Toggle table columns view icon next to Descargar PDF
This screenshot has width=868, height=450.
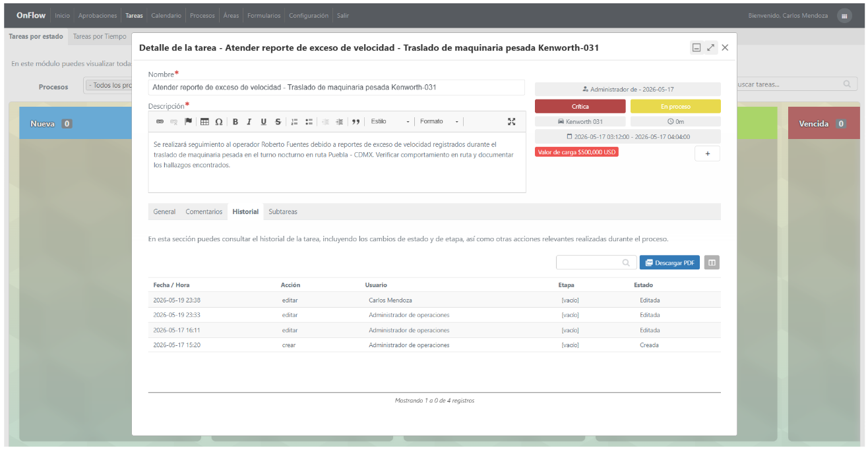(712, 262)
